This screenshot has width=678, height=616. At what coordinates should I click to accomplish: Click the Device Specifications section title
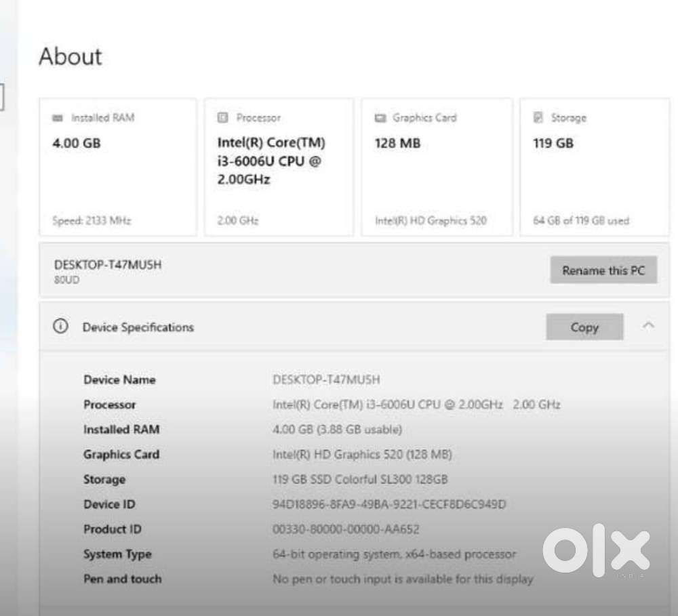pyautogui.click(x=138, y=327)
